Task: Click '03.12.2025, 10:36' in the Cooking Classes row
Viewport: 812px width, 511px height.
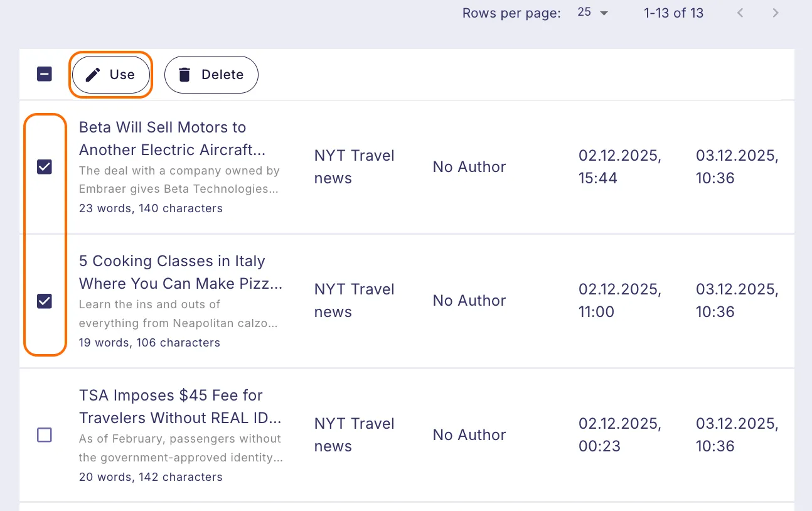Action: 737,301
